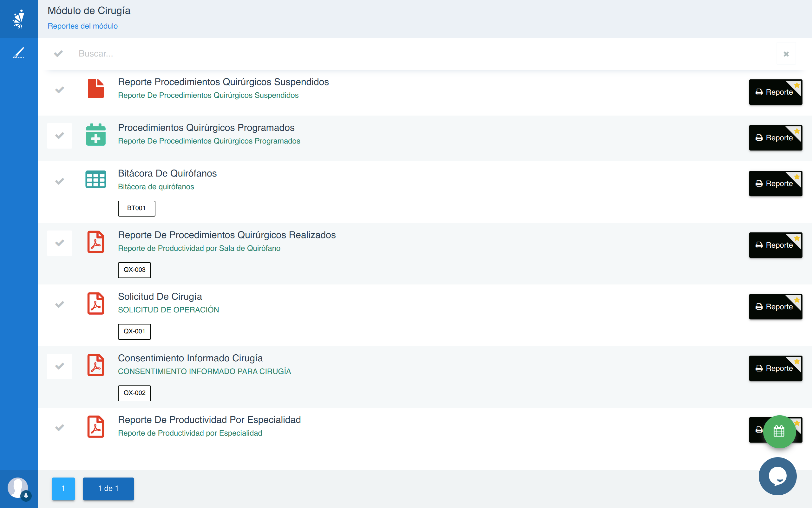The height and width of the screenshot is (508, 812).
Task: Check the Reporte Procedimientos Quirúrgicos Suspendidos row
Action: click(59, 90)
